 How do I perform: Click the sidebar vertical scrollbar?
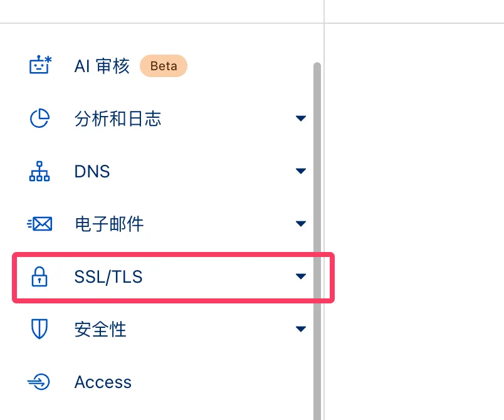click(317, 238)
